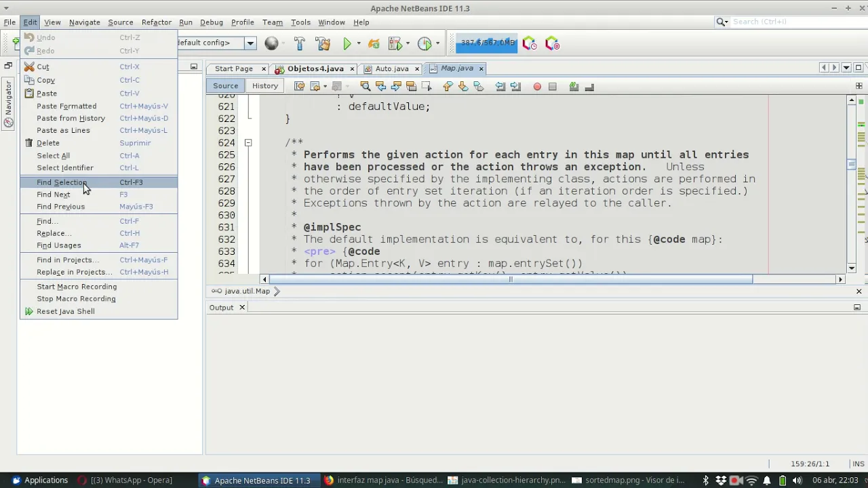Toggle Highlight Search in the editor toolbar
Image resolution: width=868 pixels, height=488 pixels.
click(411, 86)
